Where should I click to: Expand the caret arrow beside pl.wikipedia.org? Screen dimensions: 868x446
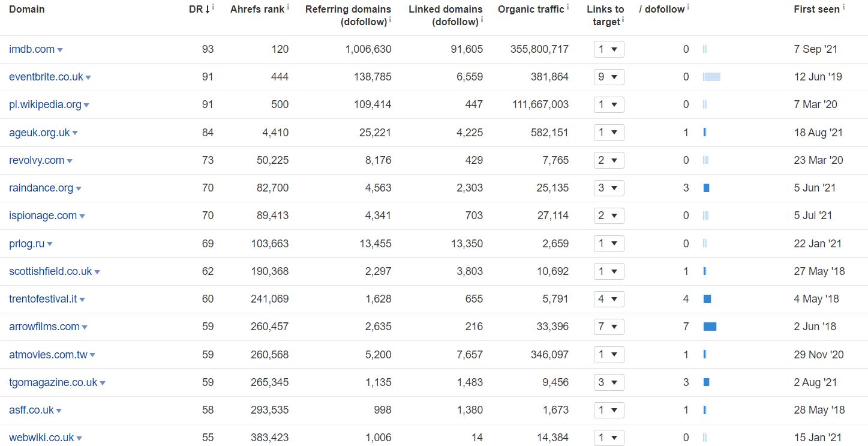(x=86, y=106)
